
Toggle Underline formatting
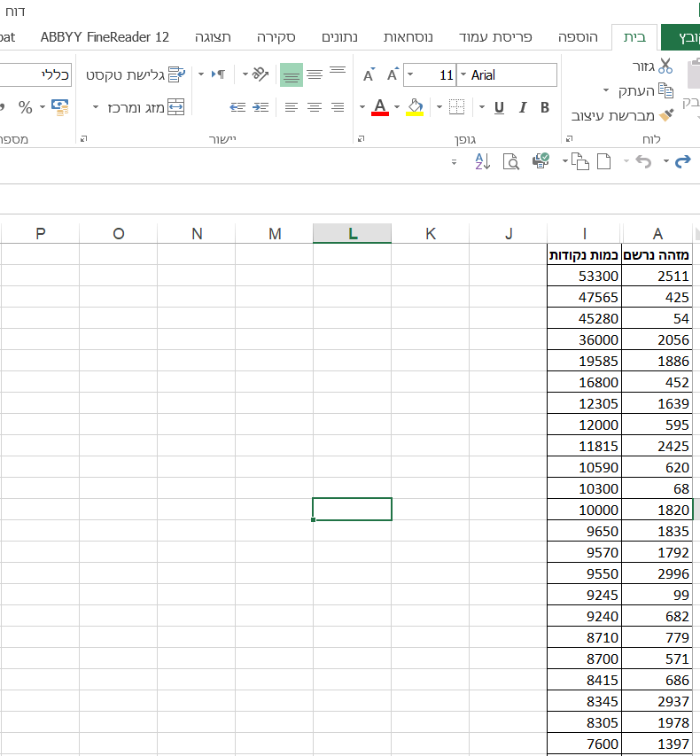click(500, 107)
